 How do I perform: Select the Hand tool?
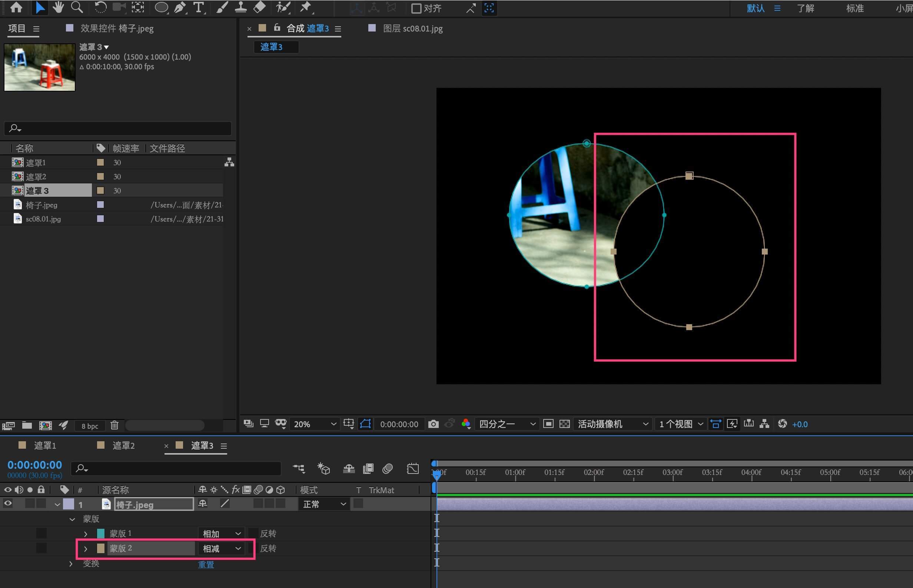pyautogui.click(x=58, y=7)
